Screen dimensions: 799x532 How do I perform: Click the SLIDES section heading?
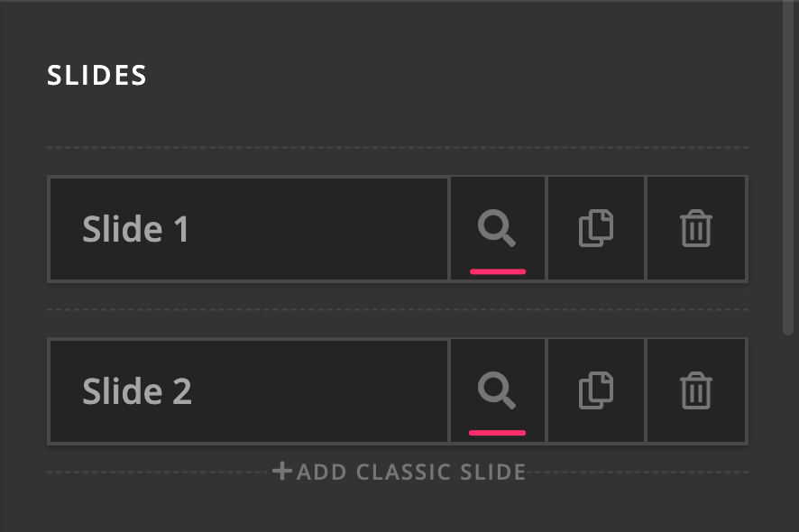[x=96, y=76]
